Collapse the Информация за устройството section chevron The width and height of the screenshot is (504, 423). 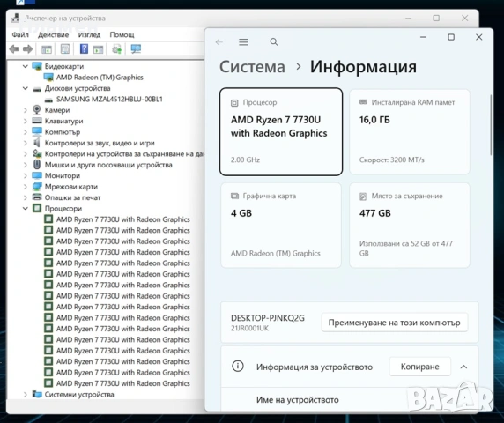click(463, 367)
